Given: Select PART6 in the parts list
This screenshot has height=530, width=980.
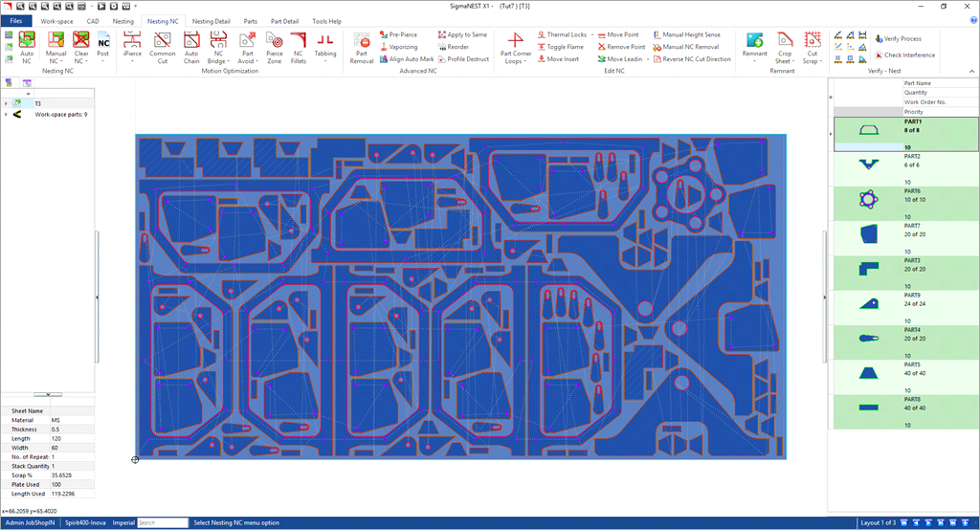Looking at the screenshot, I should coord(906,204).
